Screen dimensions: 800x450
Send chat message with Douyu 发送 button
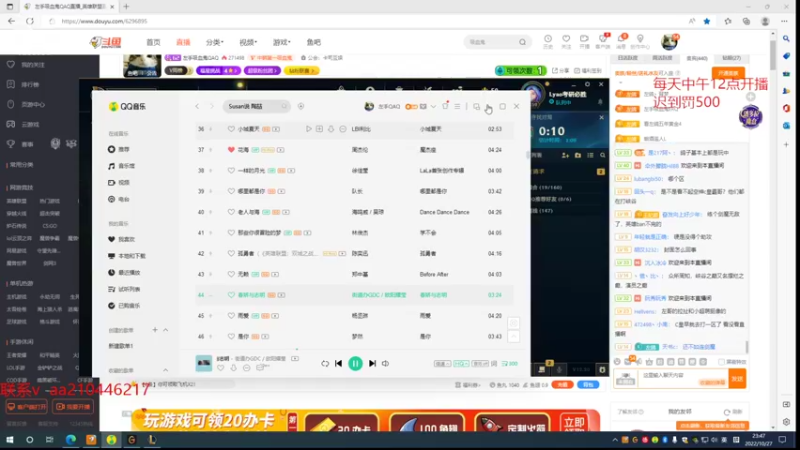pos(737,379)
